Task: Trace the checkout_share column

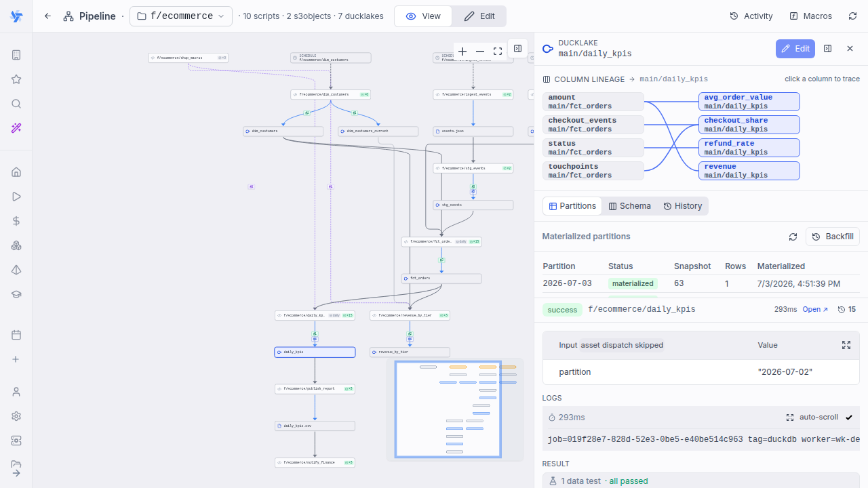Action: coord(749,125)
